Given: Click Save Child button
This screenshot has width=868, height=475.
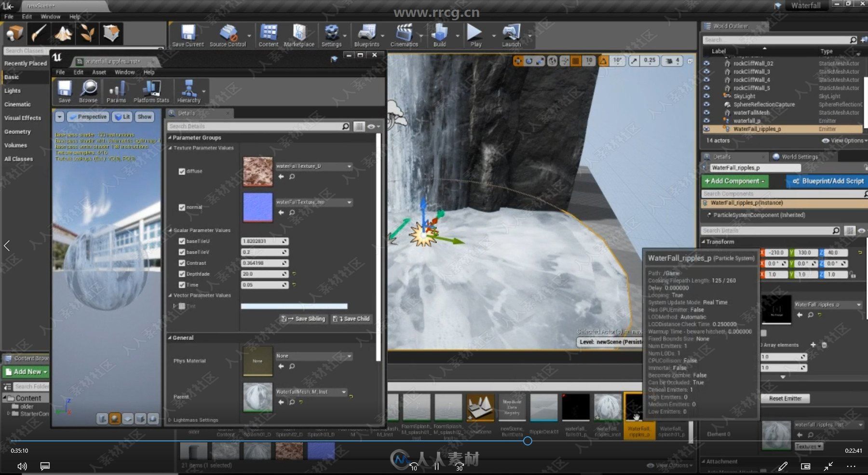Looking at the screenshot, I should [x=351, y=319].
